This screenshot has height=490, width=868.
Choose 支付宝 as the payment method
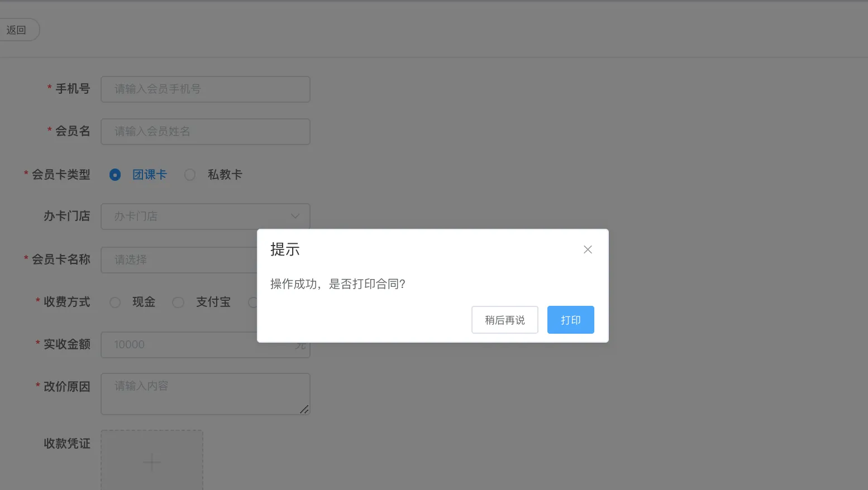point(178,302)
